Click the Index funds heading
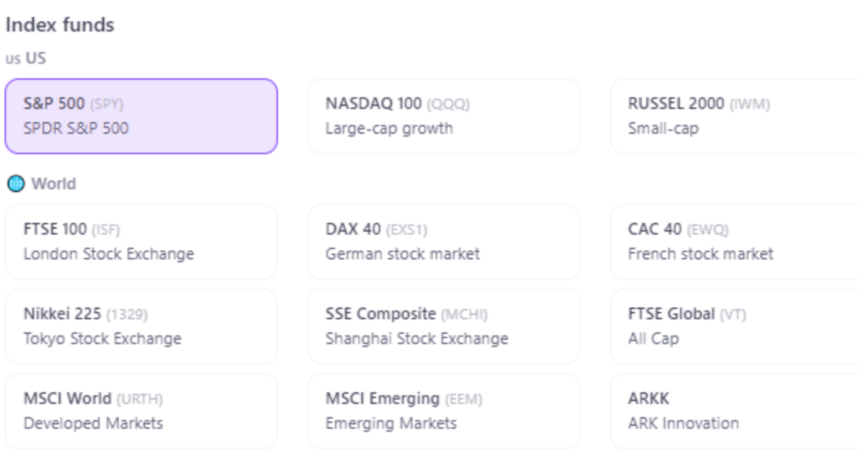868x472 pixels. pyautogui.click(x=60, y=25)
